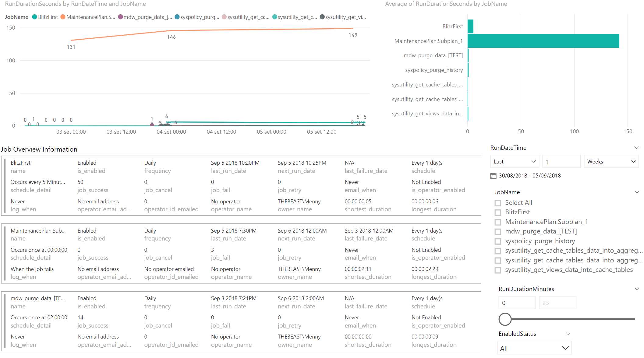This screenshot has width=644, height=358.
Task: Click the RunDurationMinutes slider handle
Action: point(505,319)
